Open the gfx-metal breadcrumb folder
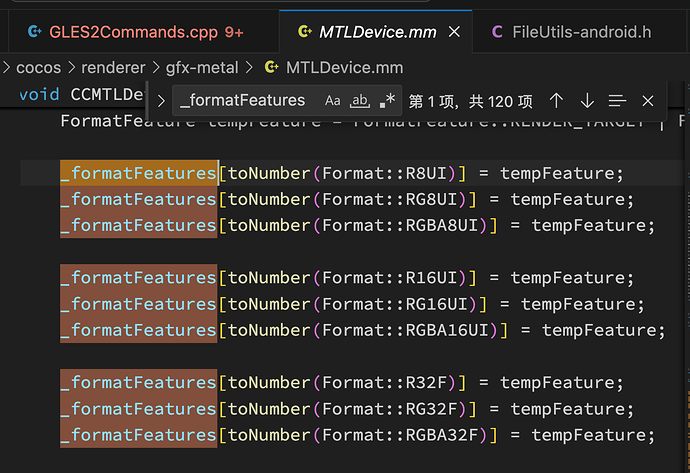Screen dimensions: 690x473 [202, 68]
